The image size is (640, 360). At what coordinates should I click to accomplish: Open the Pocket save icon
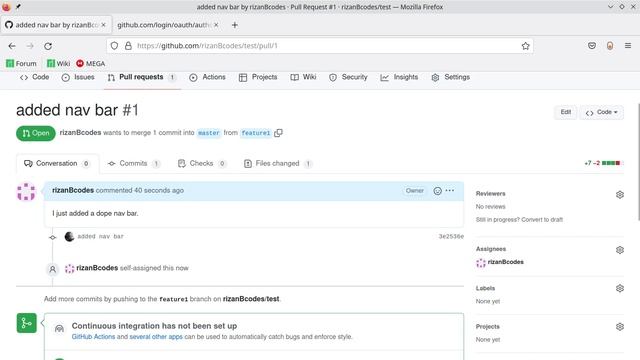point(592,46)
